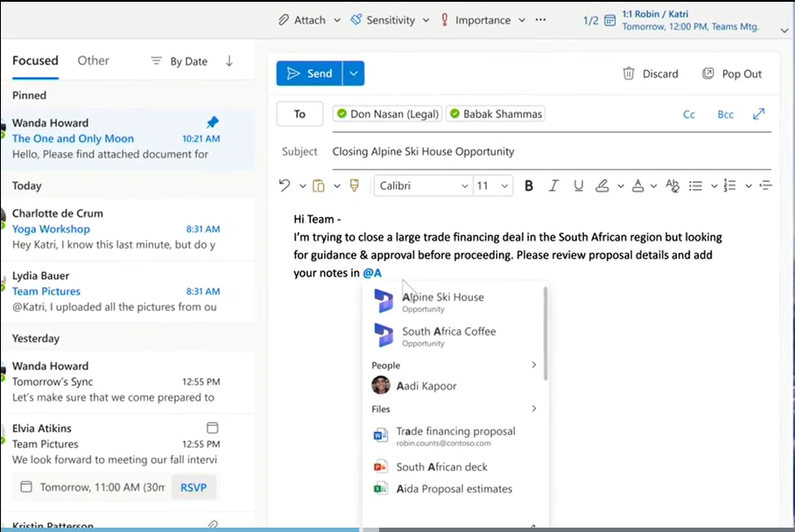Click the Attach paperclip icon
Image resolution: width=795 pixels, height=532 pixels.
click(x=284, y=20)
